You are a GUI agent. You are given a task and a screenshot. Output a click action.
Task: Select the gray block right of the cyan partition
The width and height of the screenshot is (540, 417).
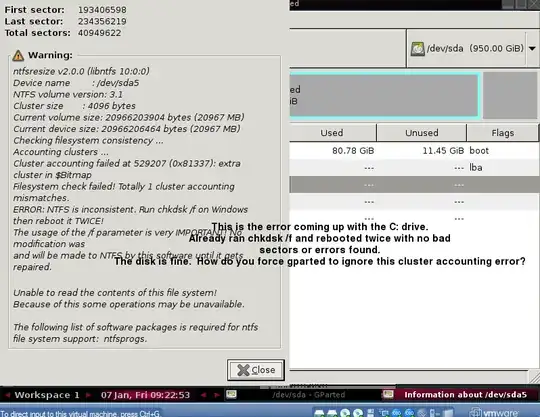tap(510, 95)
